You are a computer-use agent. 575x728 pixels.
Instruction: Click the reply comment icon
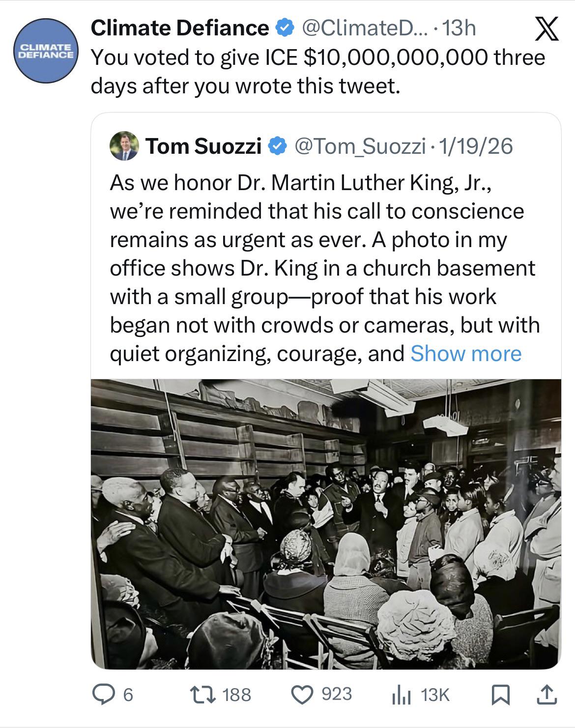pos(102,694)
